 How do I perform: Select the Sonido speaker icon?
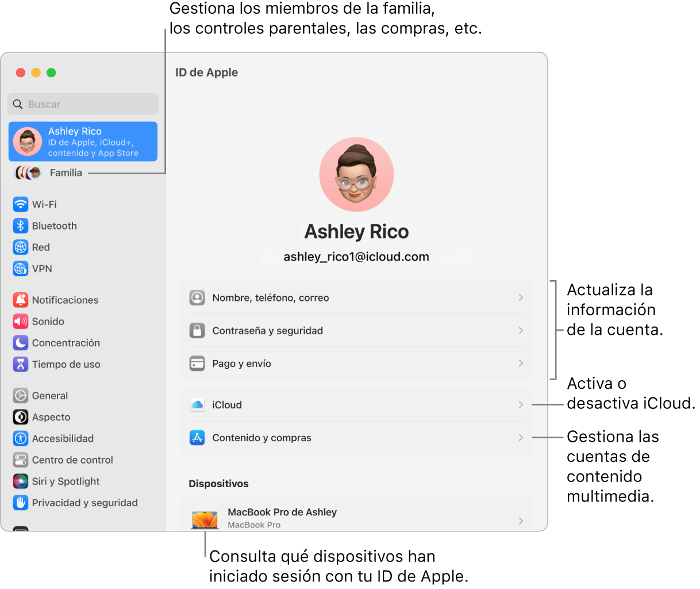coord(21,322)
